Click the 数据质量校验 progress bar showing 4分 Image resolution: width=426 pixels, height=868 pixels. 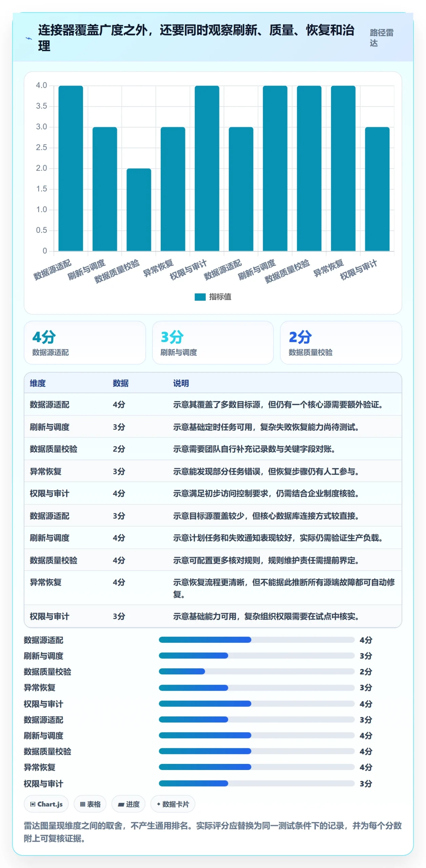pos(257,751)
